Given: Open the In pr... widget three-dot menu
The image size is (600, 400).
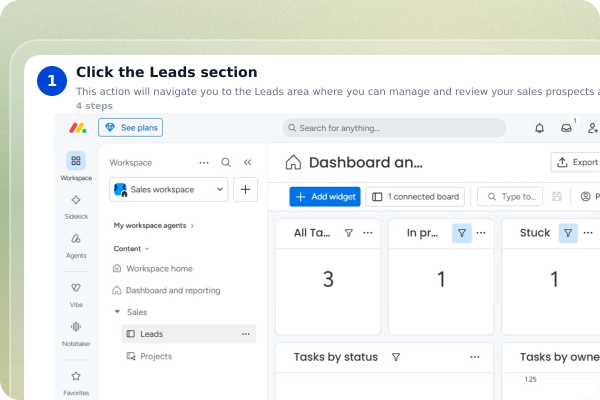Looking at the screenshot, I should tap(481, 233).
